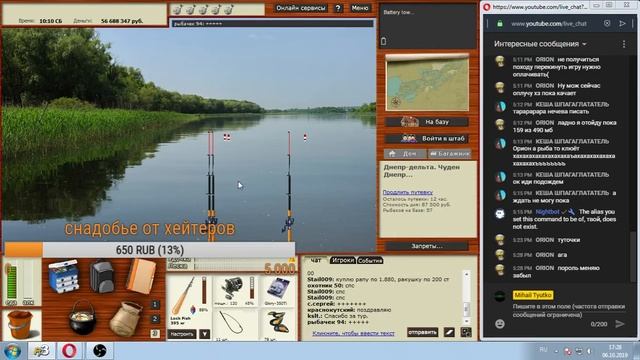The image size is (640, 360).
Task: Switch to the Чат tab
Action: point(316,260)
